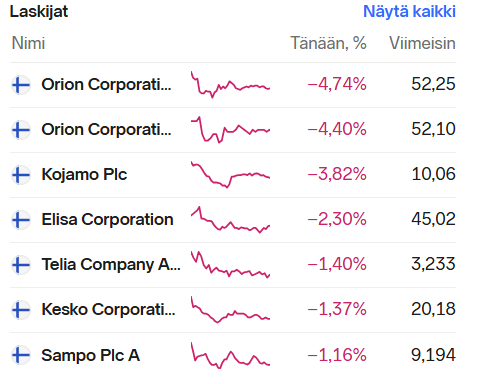Click the Finnish flag icon beside Elisa Corporation
The width and height of the screenshot is (477, 384).
21,220
